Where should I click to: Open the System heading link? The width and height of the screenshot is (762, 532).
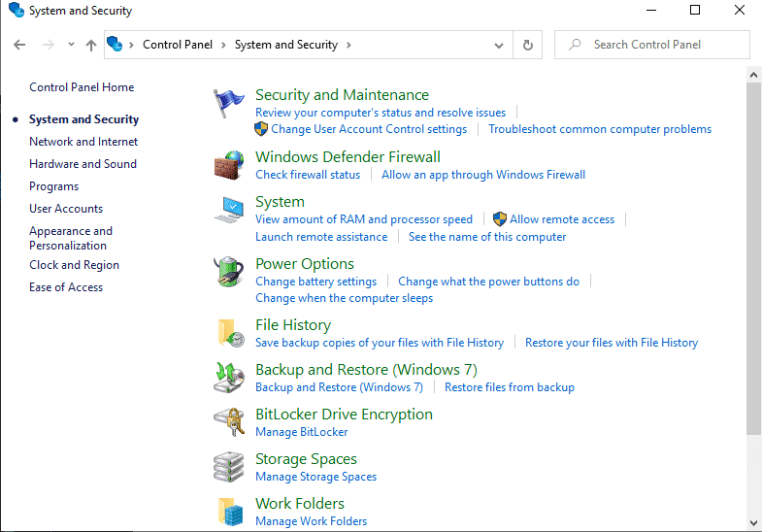tap(280, 202)
